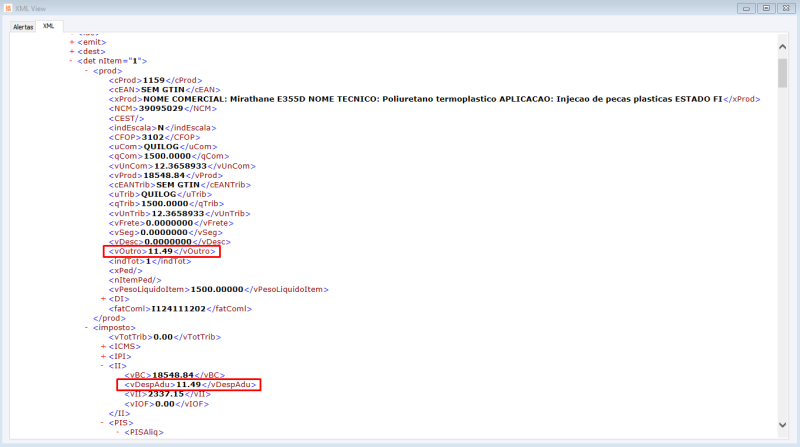Click the uTrib QUILOG line
This screenshot has height=447, width=800.
[x=160, y=194]
